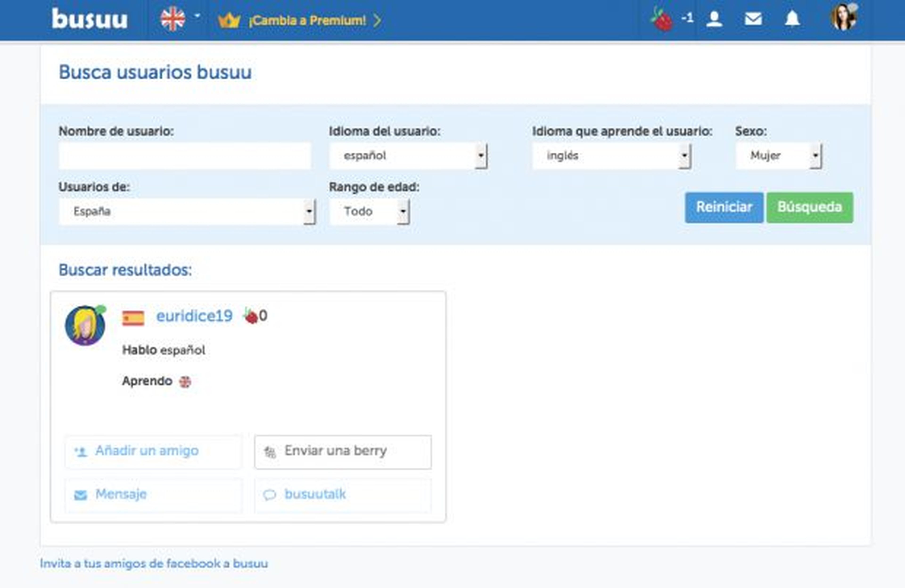Open the Sexo dropdown
This screenshot has height=588, width=905.
[x=778, y=156]
